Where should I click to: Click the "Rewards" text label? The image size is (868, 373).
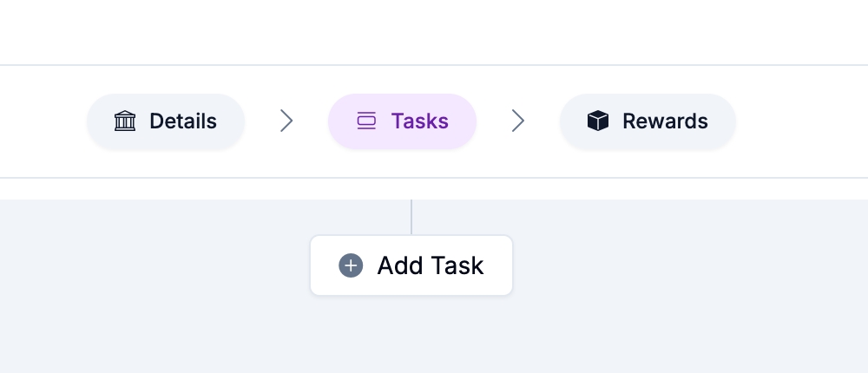click(x=665, y=121)
